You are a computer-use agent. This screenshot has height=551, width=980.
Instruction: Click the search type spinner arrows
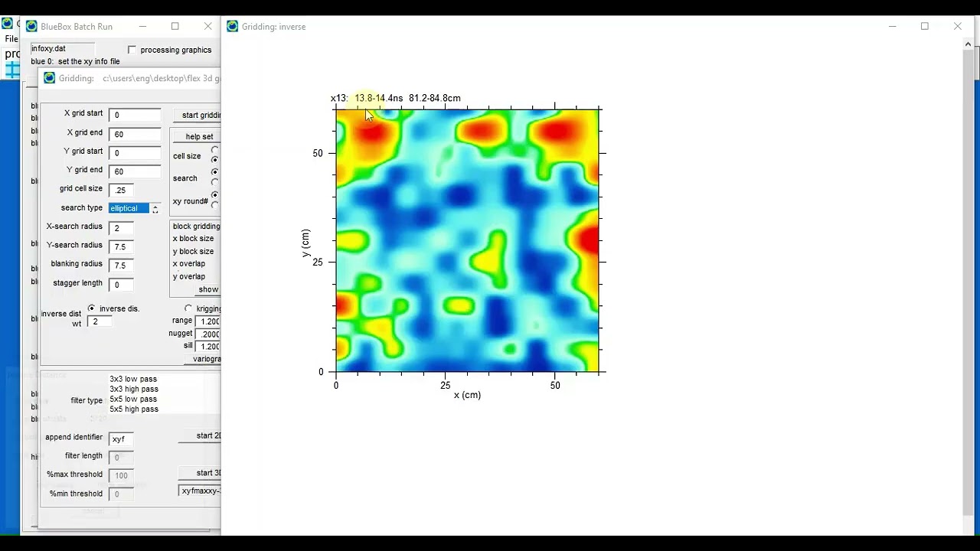tap(155, 209)
